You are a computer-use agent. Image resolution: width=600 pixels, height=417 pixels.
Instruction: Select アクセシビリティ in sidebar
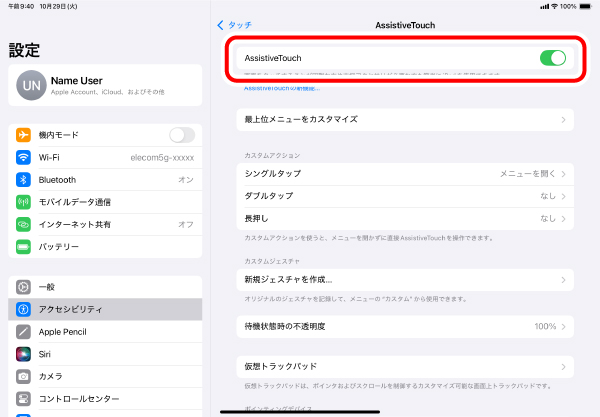tap(105, 309)
